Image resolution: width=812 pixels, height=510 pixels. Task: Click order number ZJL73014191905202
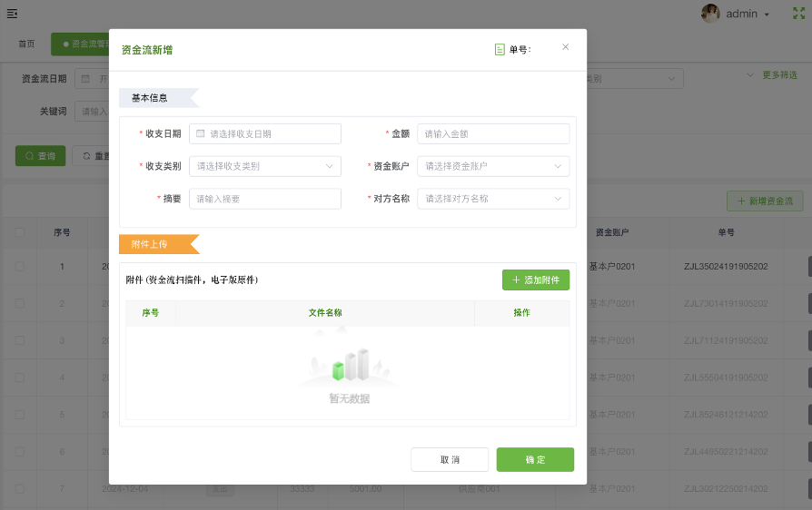tap(726, 304)
